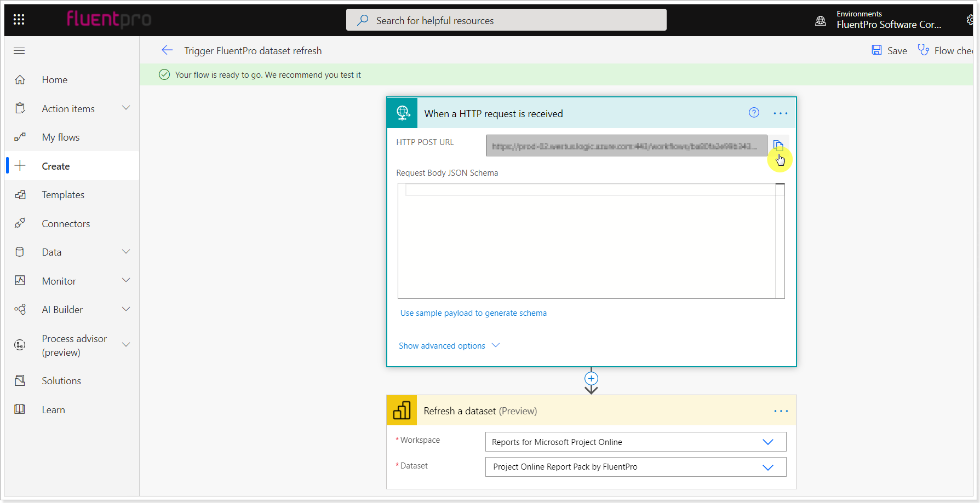
Task: Open the Environments globe icon
Action: [821, 21]
